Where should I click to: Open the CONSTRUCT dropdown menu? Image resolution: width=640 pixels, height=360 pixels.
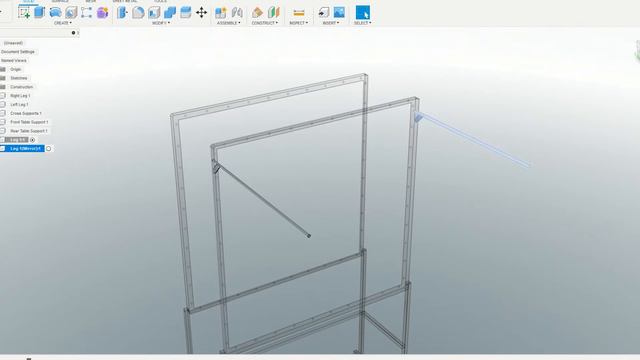(265, 23)
